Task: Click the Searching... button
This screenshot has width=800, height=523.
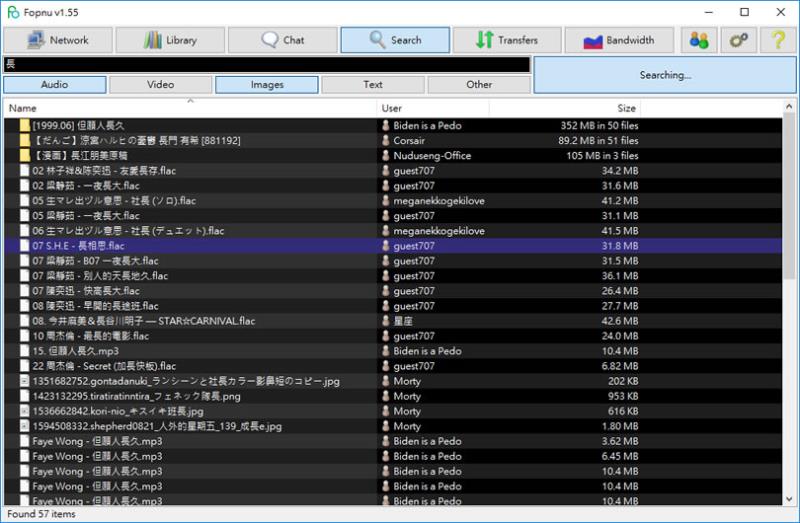Action: click(x=665, y=75)
